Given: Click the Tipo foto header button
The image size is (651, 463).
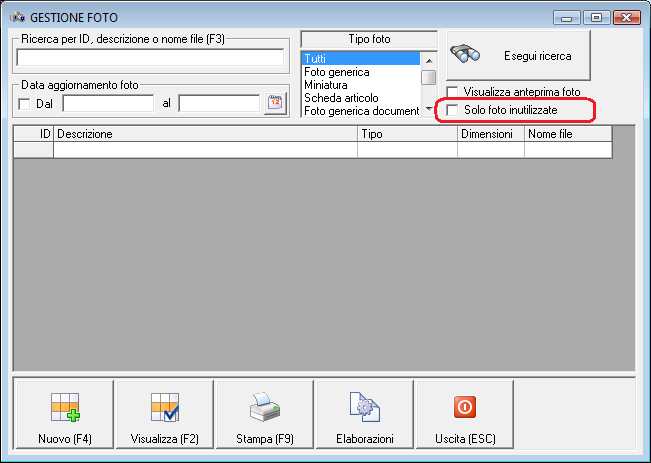Looking at the screenshot, I should (x=369, y=39).
